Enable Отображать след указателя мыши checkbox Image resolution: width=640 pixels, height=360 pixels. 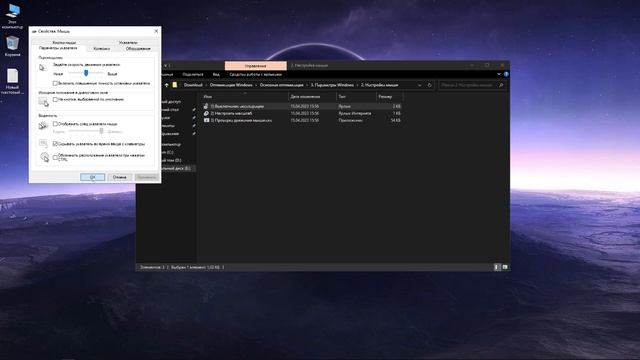(55, 124)
